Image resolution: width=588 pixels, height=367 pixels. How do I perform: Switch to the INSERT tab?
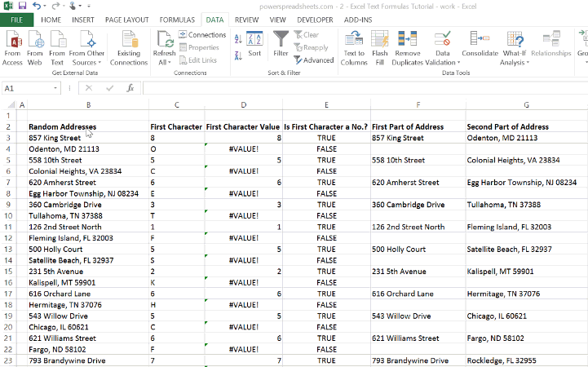pos(83,20)
